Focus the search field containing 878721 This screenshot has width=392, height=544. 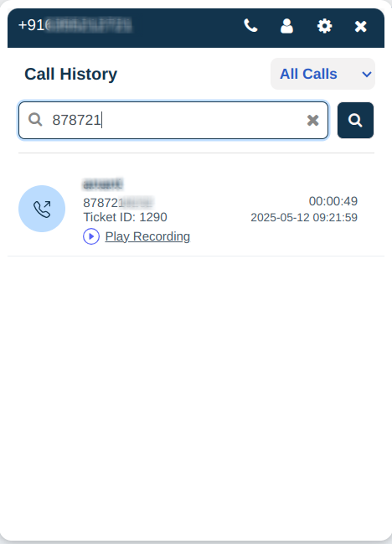pos(173,121)
